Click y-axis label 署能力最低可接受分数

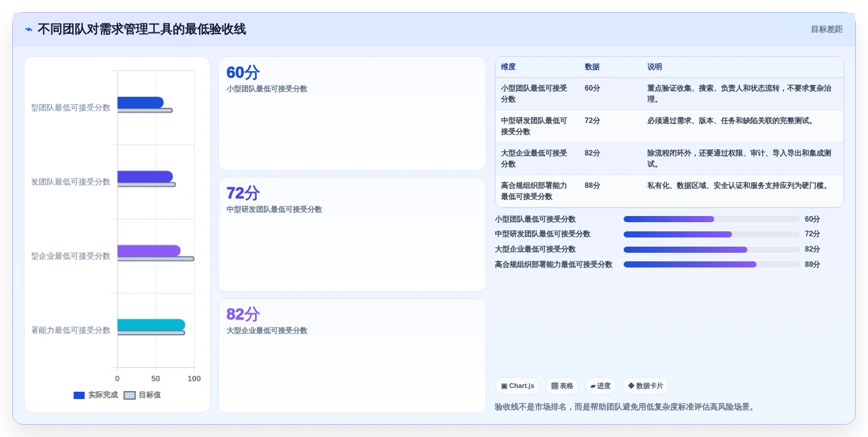71,331
